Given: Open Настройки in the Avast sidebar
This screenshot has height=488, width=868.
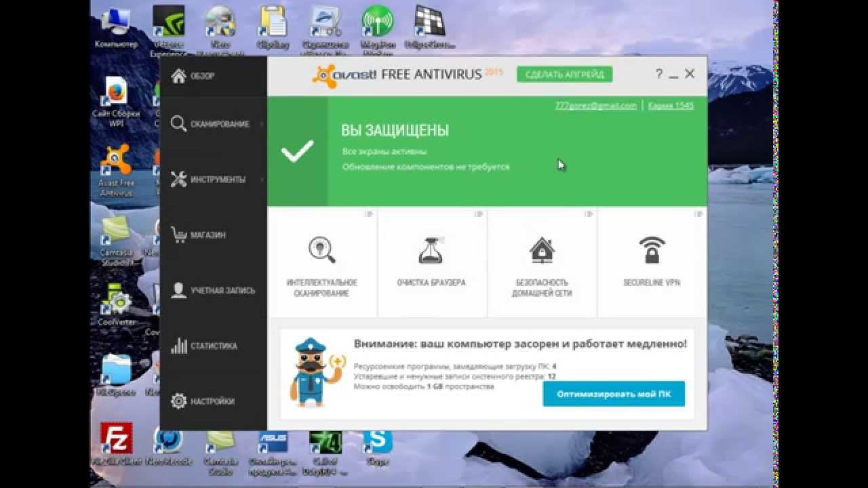Looking at the screenshot, I should [x=203, y=401].
